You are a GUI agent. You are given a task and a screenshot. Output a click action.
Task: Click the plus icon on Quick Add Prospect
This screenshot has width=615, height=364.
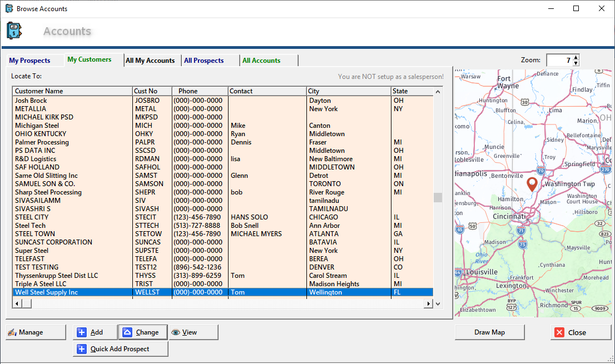82,349
